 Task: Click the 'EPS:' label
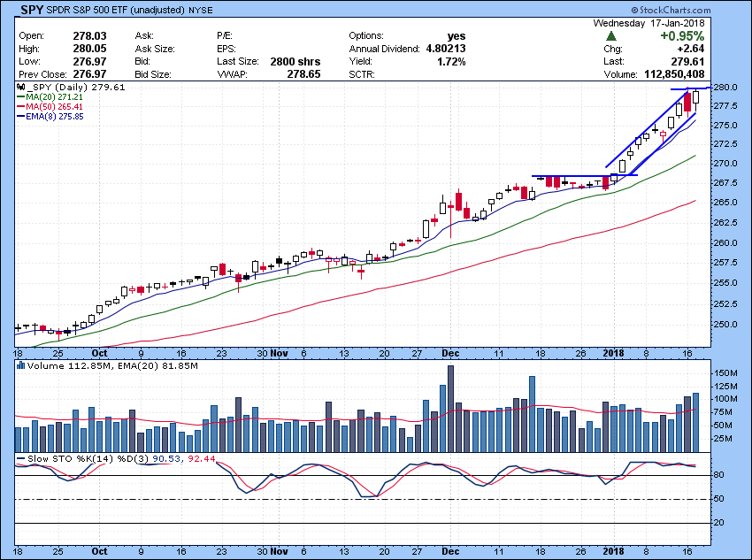coord(226,49)
